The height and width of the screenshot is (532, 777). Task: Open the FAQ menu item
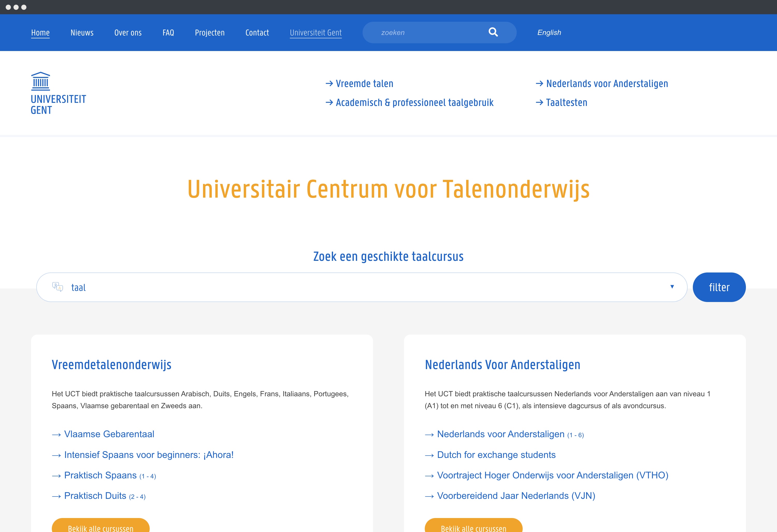[x=168, y=33]
